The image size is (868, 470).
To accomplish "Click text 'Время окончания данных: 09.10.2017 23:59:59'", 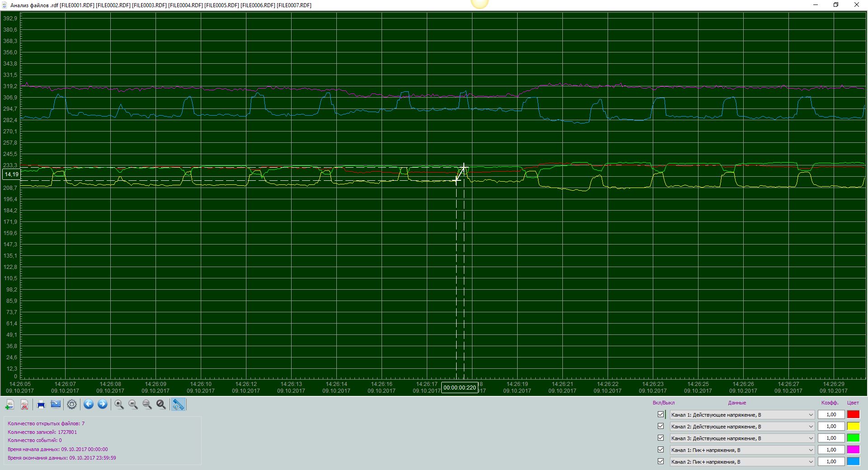I will pos(62,458).
